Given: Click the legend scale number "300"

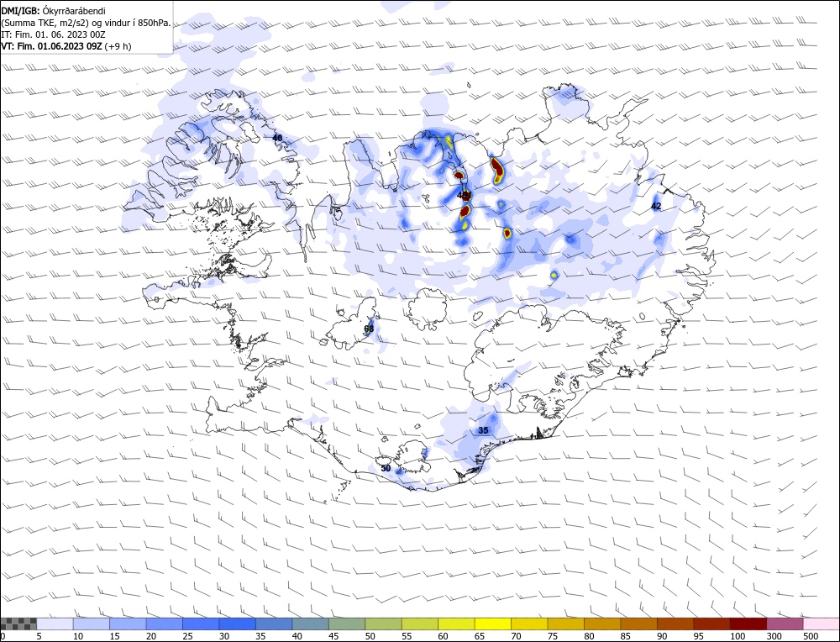Looking at the screenshot, I should [x=774, y=636].
